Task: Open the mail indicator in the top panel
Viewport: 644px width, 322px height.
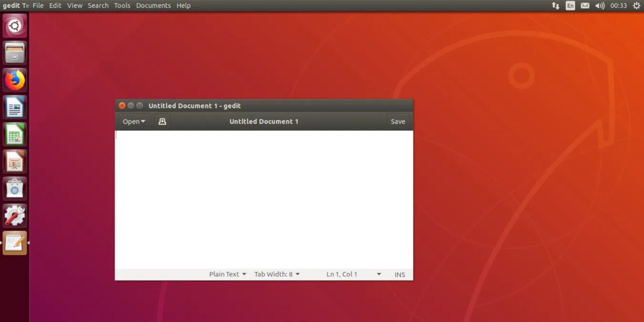Action: point(585,5)
